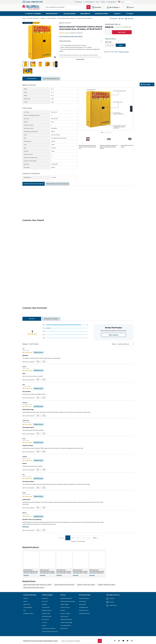Open the Instagram icon in footer
Viewport: 156px width, 644px height.
pos(132,641)
